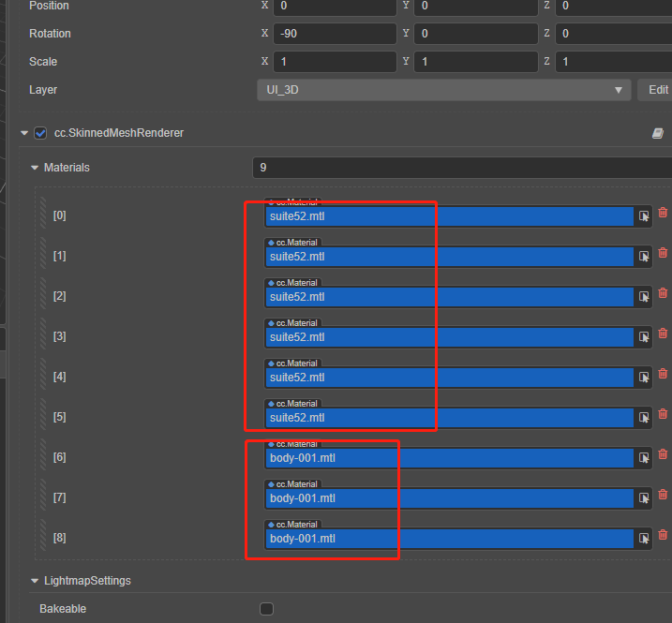Grab drag handle of material row [8]
672x623 pixels.
pyautogui.click(x=43, y=535)
